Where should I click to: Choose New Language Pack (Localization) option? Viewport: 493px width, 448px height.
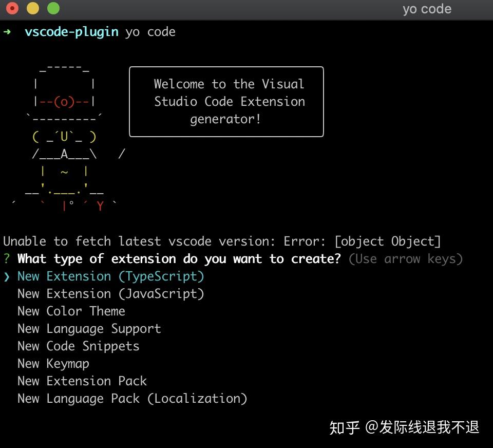(x=132, y=398)
